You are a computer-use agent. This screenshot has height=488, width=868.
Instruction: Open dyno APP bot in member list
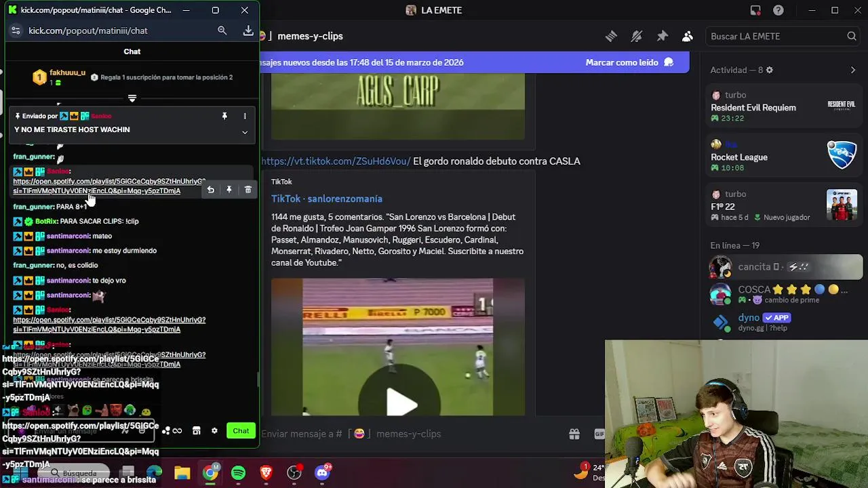coord(785,322)
